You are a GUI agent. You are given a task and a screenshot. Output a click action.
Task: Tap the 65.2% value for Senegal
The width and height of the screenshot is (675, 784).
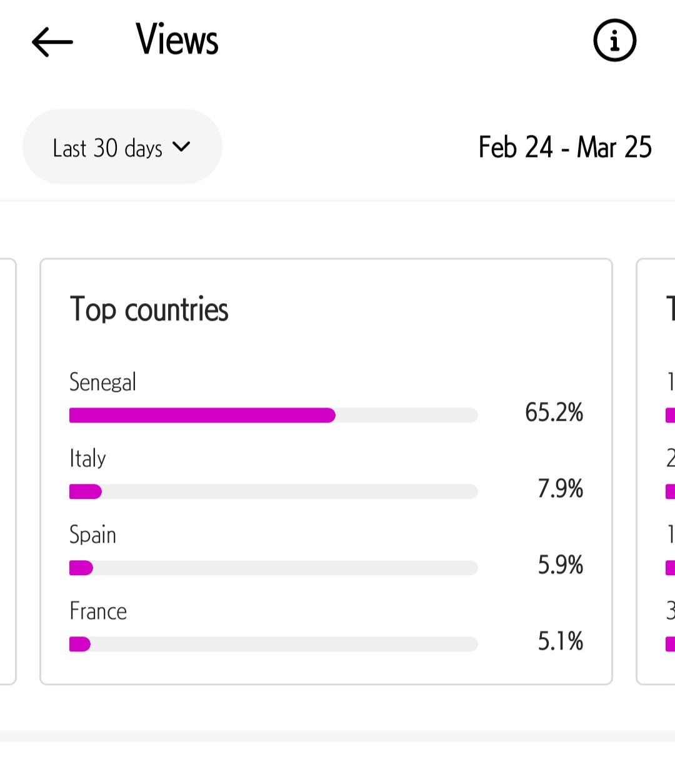click(554, 412)
